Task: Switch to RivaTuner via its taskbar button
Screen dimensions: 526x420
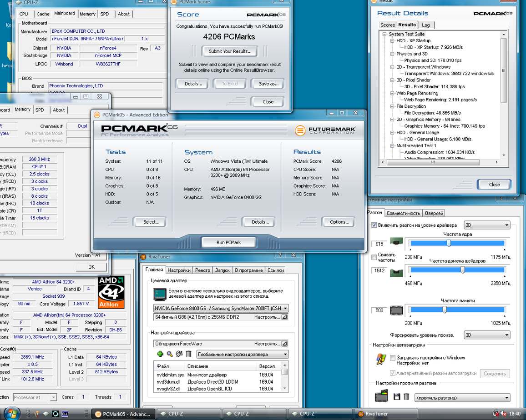Action: (387, 414)
